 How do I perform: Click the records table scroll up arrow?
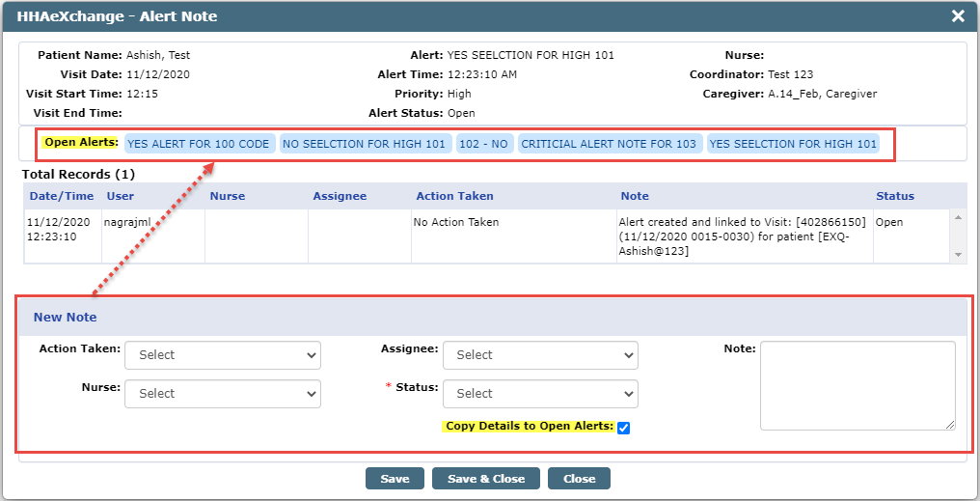(958, 217)
